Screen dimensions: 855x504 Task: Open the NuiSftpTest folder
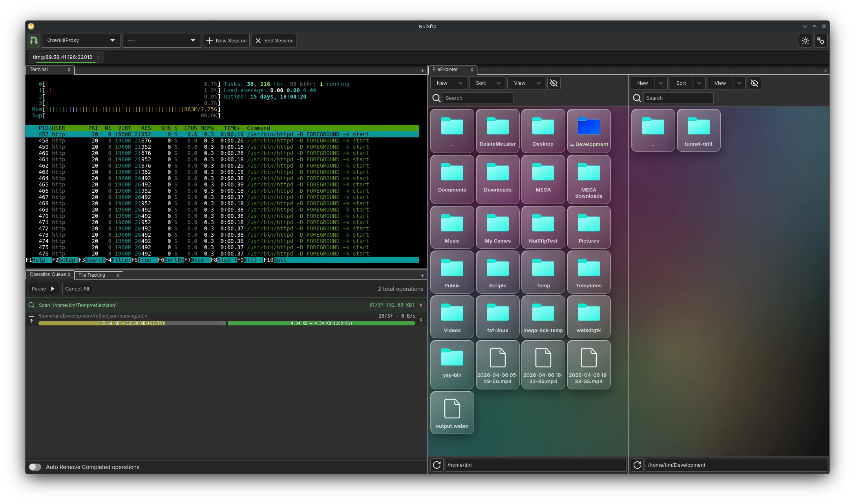click(x=543, y=228)
